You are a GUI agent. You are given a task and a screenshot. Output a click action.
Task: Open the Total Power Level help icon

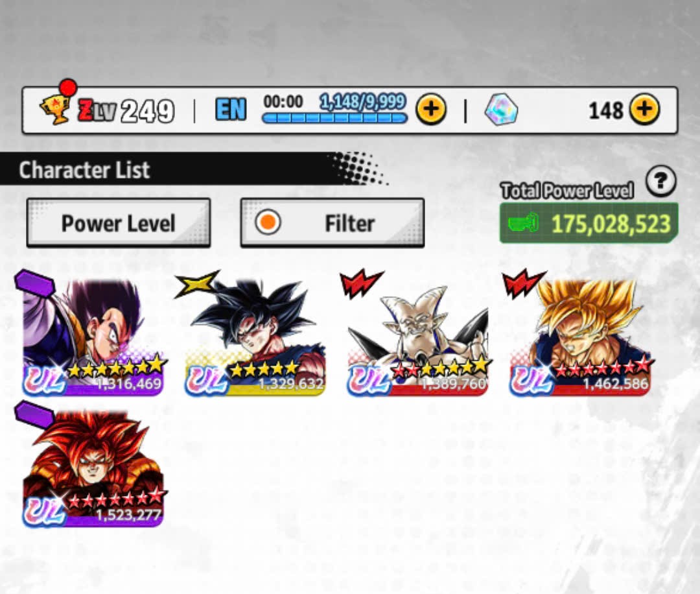tap(660, 181)
